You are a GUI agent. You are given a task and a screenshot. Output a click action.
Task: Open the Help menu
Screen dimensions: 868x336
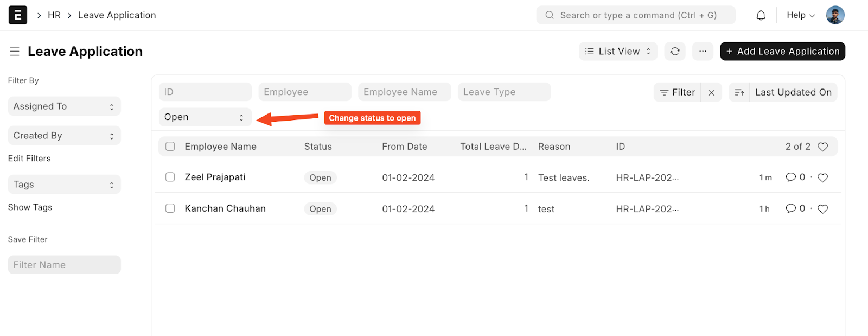pos(800,15)
